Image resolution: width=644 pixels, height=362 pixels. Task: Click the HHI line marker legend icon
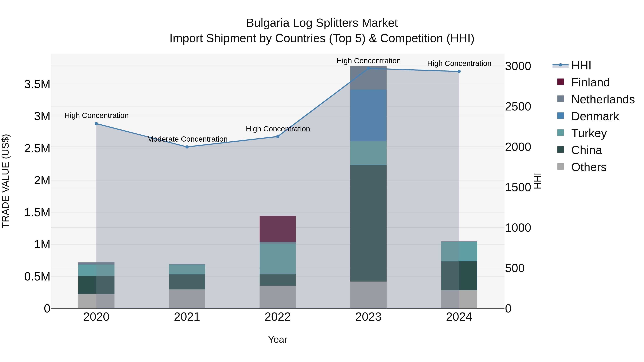coord(560,65)
